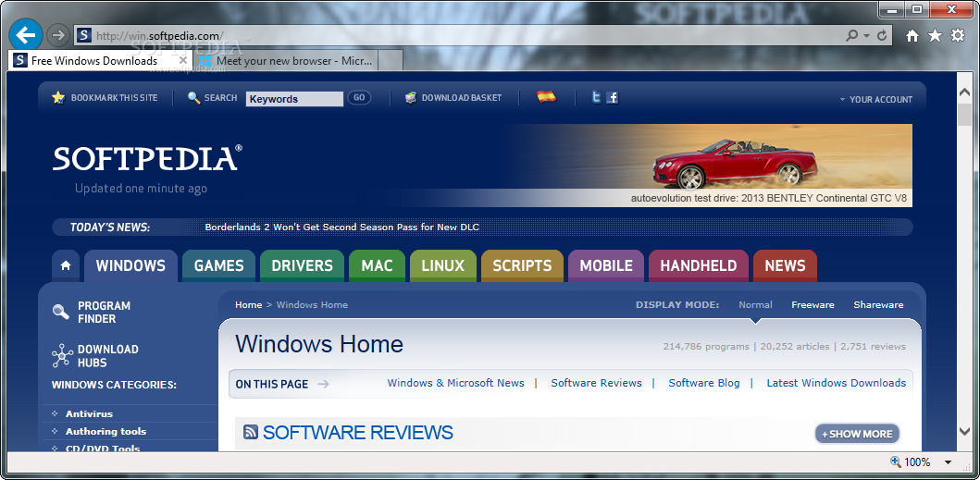The width and height of the screenshot is (980, 480).
Task: Click the Spanish flag language icon
Action: click(x=546, y=97)
